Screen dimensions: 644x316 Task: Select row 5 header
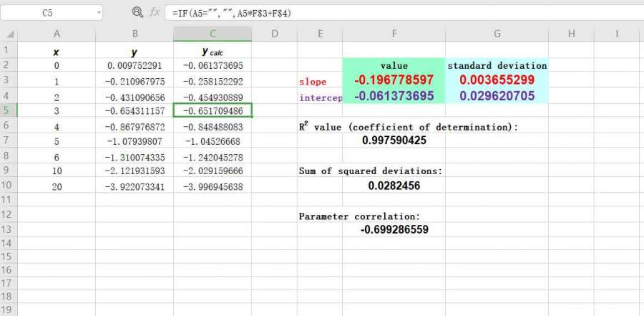(x=8, y=110)
